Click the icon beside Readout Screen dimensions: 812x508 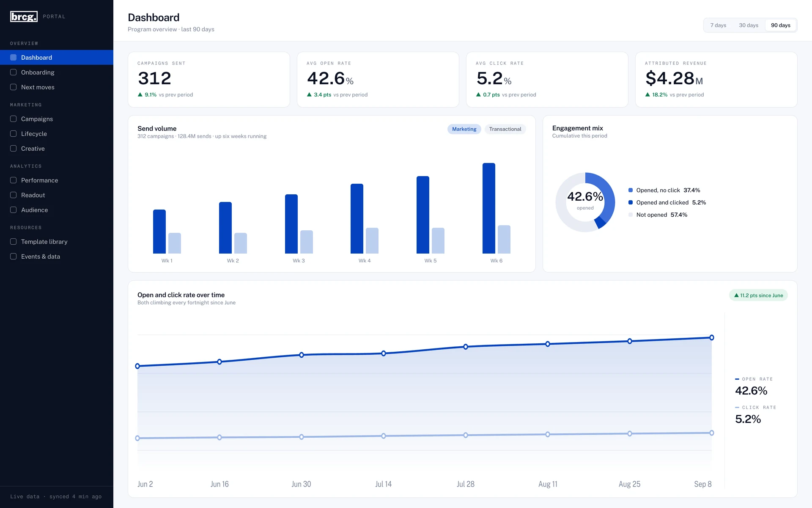point(14,195)
